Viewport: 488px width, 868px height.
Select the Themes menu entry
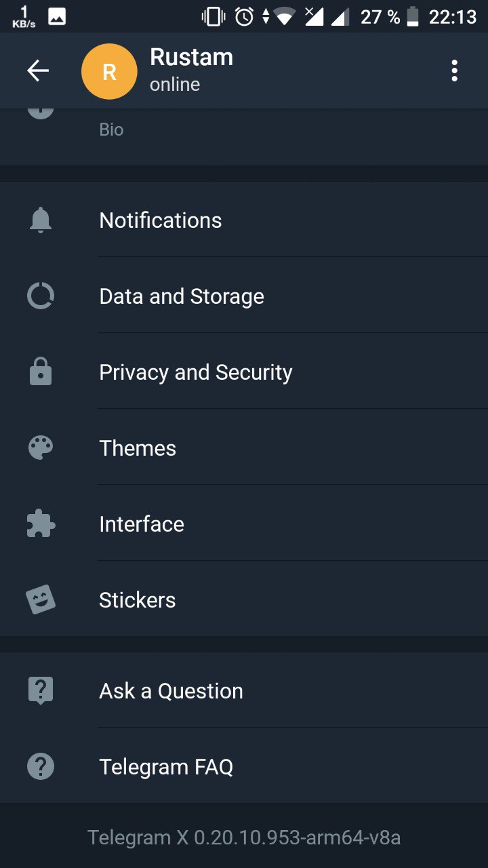tap(138, 448)
